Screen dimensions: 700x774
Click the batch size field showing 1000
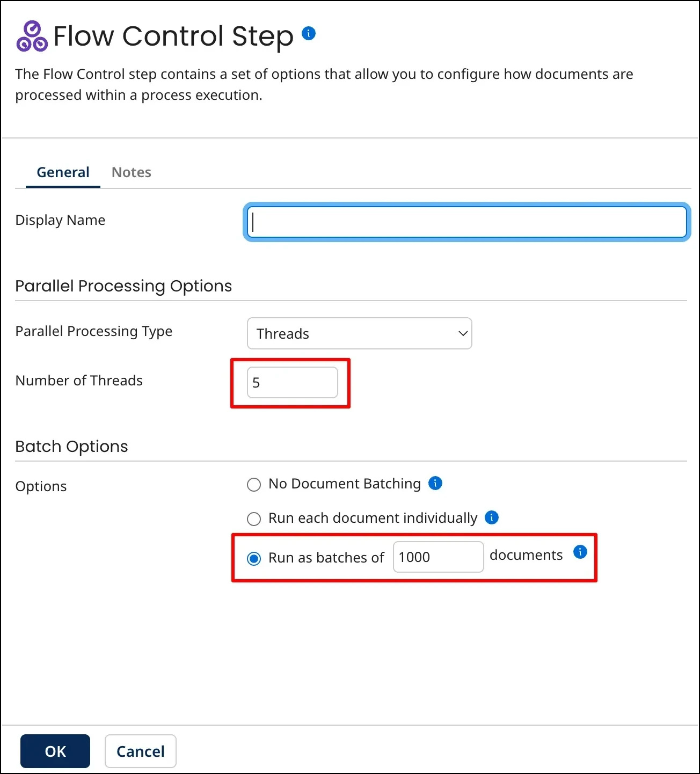point(437,557)
